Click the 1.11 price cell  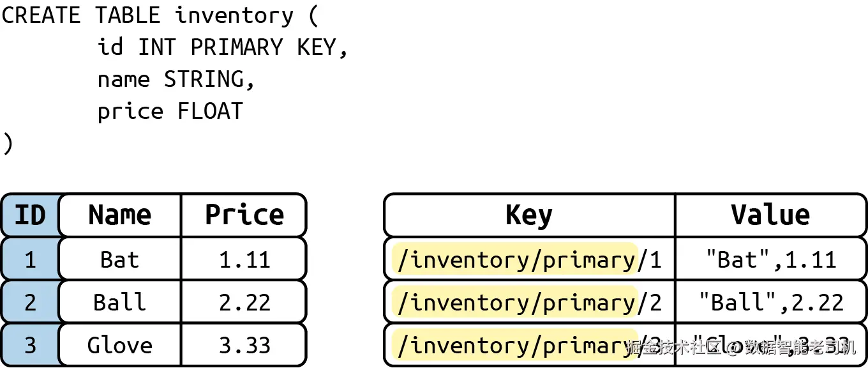244,259
